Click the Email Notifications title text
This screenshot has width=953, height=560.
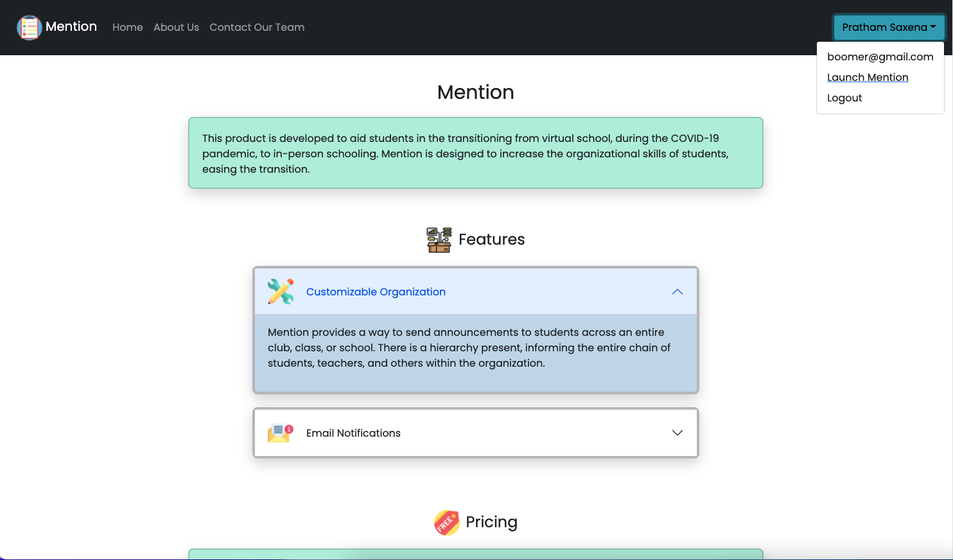pyautogui.click(x=353, y=433)
